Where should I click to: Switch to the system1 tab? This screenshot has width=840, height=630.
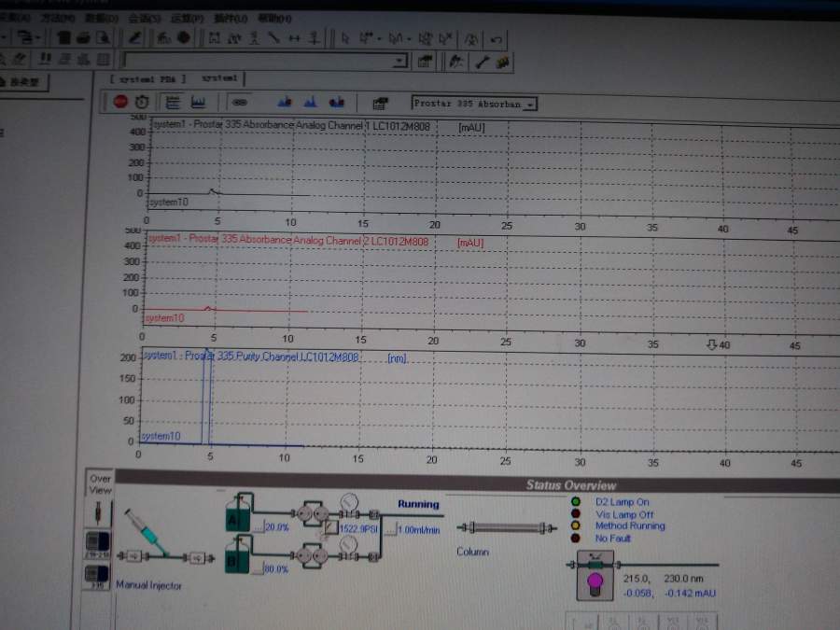(219, 78)
